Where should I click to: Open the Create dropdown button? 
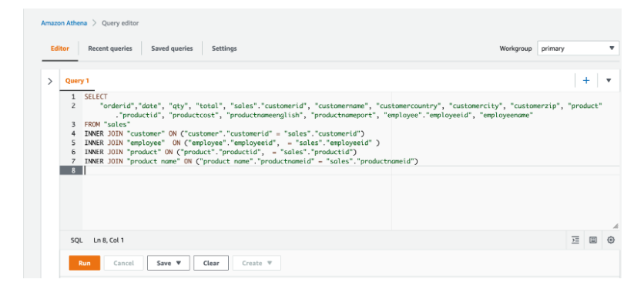tap(257, 263)
